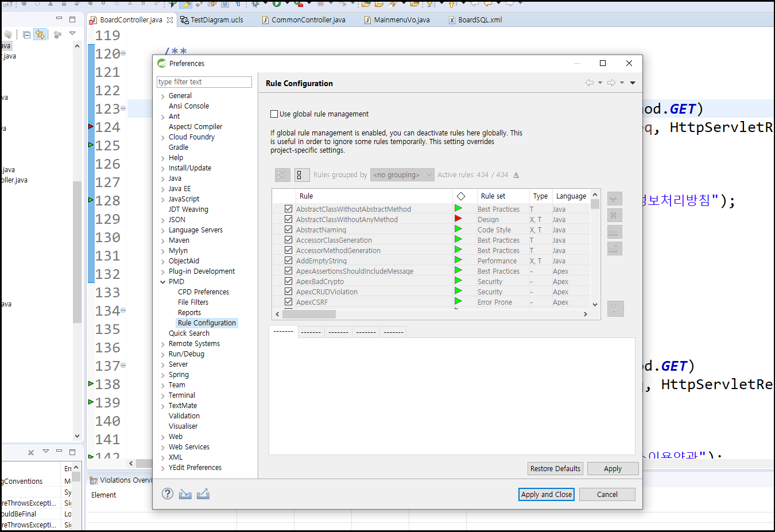Enable Use global rule management checkbox
The height and width of the screenshot is (532, 775).
tap(274, 114)
